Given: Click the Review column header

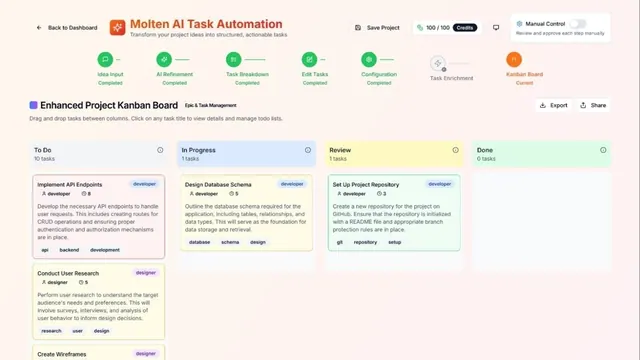Looking at the screenshot, I should 394,154.
